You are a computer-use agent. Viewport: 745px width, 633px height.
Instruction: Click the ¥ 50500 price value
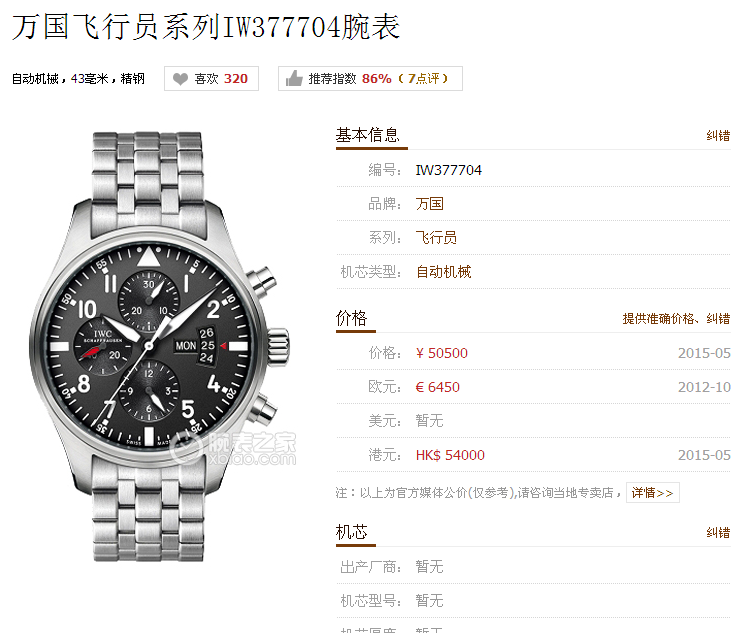tap(442, 353)
